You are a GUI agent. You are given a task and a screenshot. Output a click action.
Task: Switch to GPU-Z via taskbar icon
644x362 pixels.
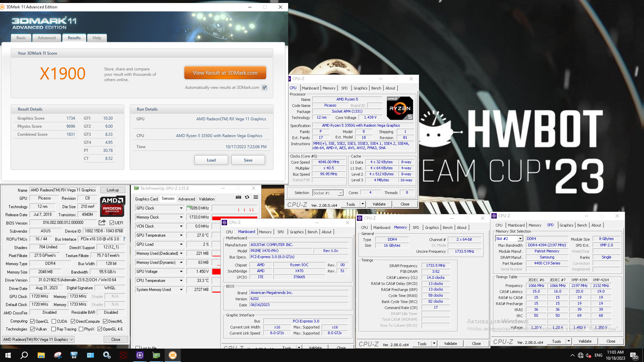pyautogui.click(x=156, y=355)
